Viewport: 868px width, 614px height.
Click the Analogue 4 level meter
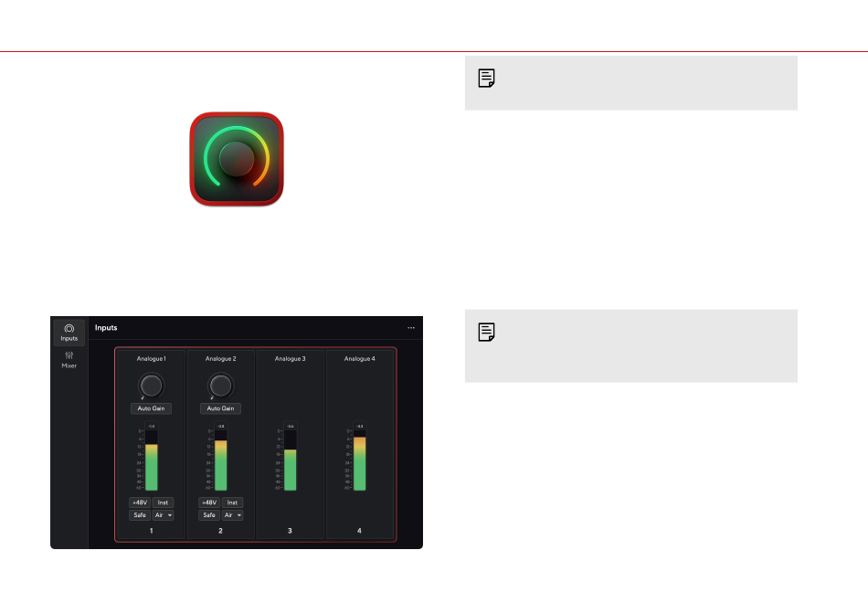coord(359,456)
